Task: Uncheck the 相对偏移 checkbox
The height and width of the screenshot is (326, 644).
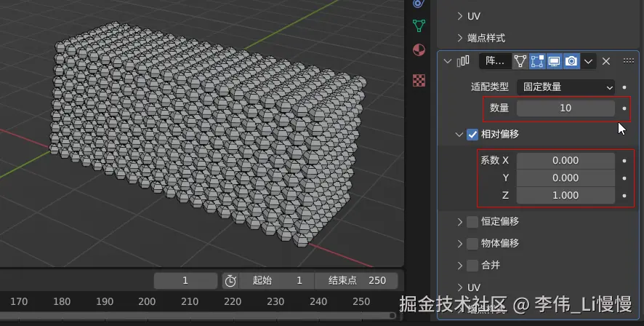Action: pos(472,135)
